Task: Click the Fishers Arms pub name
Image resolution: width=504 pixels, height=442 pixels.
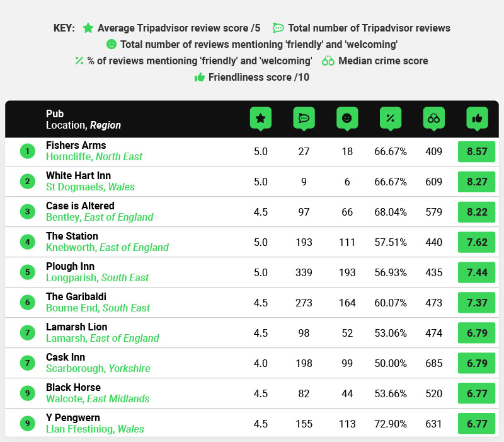Action: [x=76, y=146]
